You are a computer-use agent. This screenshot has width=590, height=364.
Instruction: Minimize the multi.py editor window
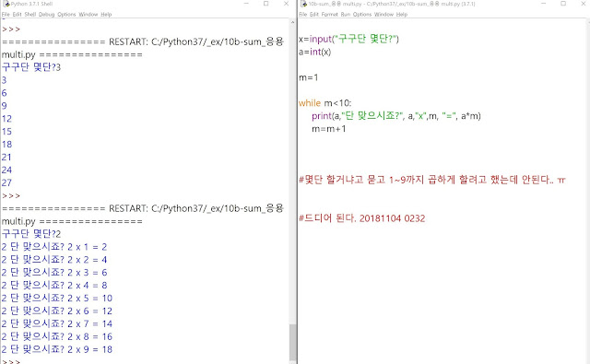tap(543, 4)
